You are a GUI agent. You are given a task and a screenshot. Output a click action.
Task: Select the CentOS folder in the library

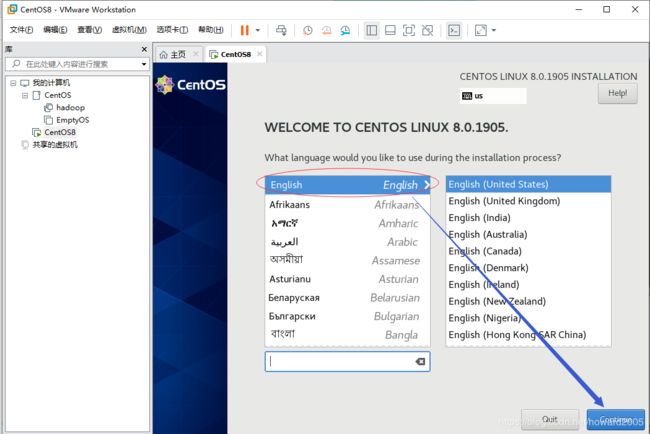[x=58, y=95]
